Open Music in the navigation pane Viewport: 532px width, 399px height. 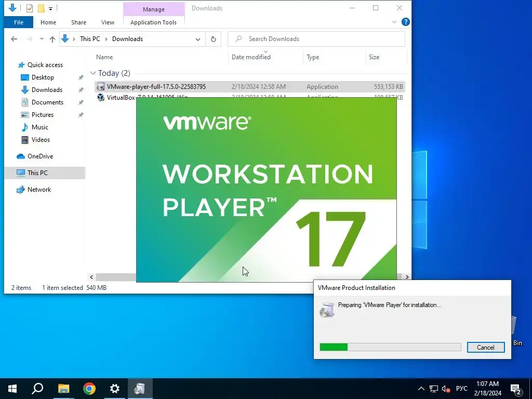(39, 127)
